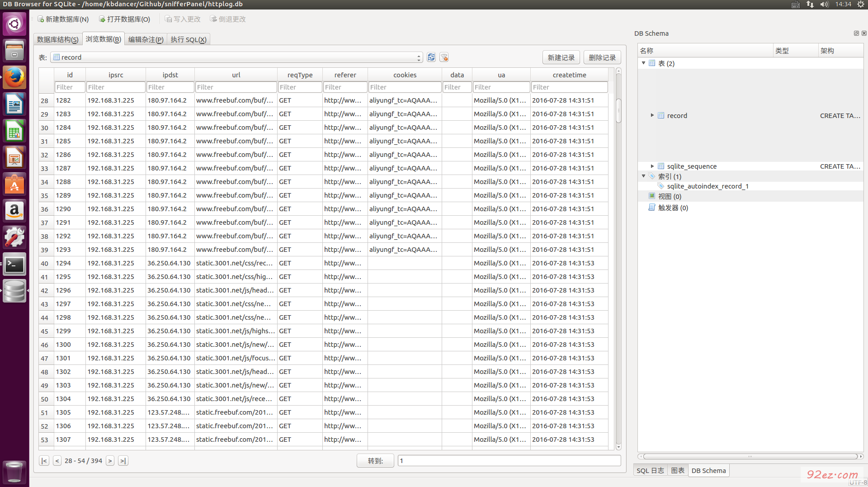Sort by the ipsrc column header
This screenshot has height=487, width=868.
(x=116, y=75)
